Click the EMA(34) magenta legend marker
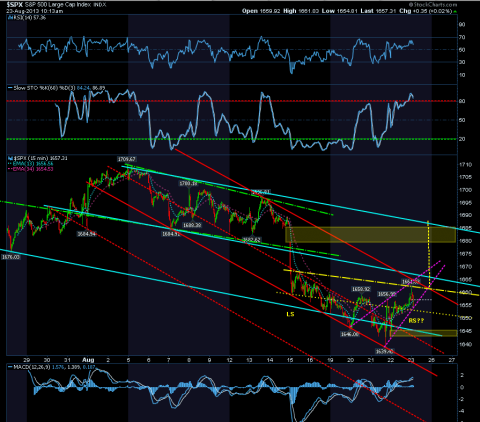Screen dimensions: 480x422 point(10,169)
